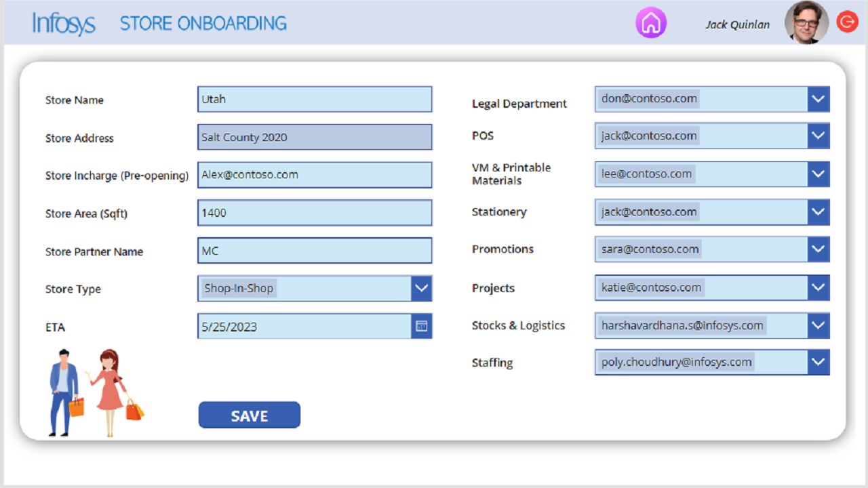Viewport: 868px width, 488px height.
Task: Click jack@contoso.com in the Stationery field
Action: pos(649,212)
